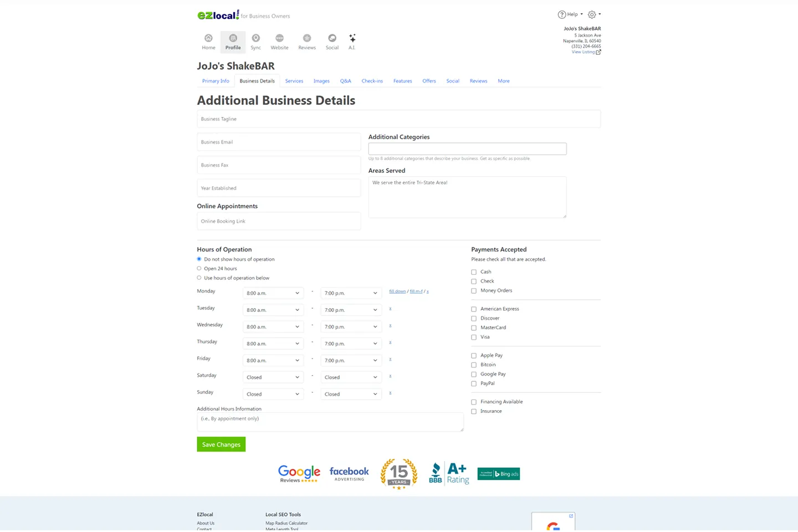This screenshot has height=532, width=798.
Task: Switch to the Images tab
Action: [321, 81]
